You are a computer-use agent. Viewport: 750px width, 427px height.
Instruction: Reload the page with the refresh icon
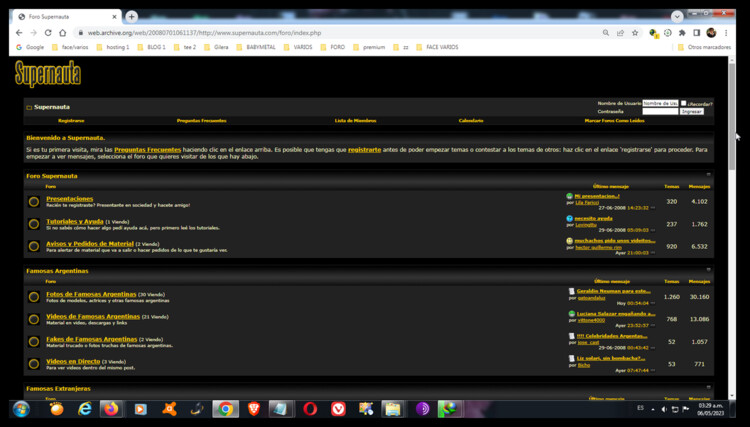(48, 33)
